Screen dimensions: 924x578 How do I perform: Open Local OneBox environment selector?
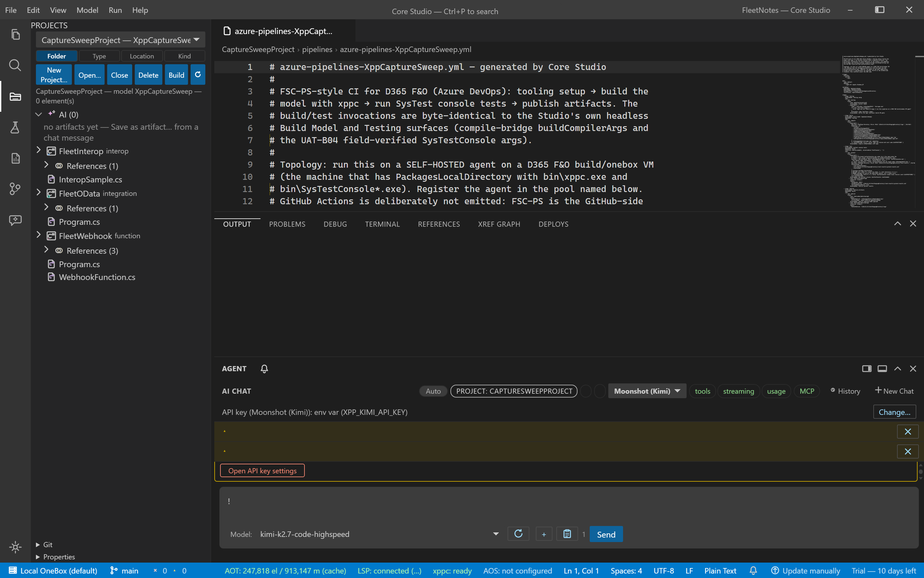pos(53,571)
